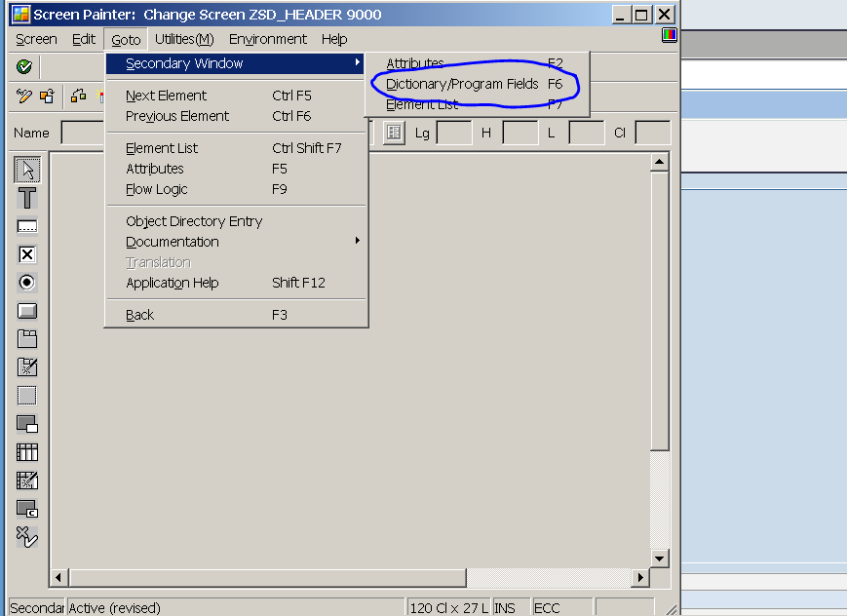This screenshot has height=616, width=847.
Task: Select the Subscreen area tool
Action: coord(26,423)
